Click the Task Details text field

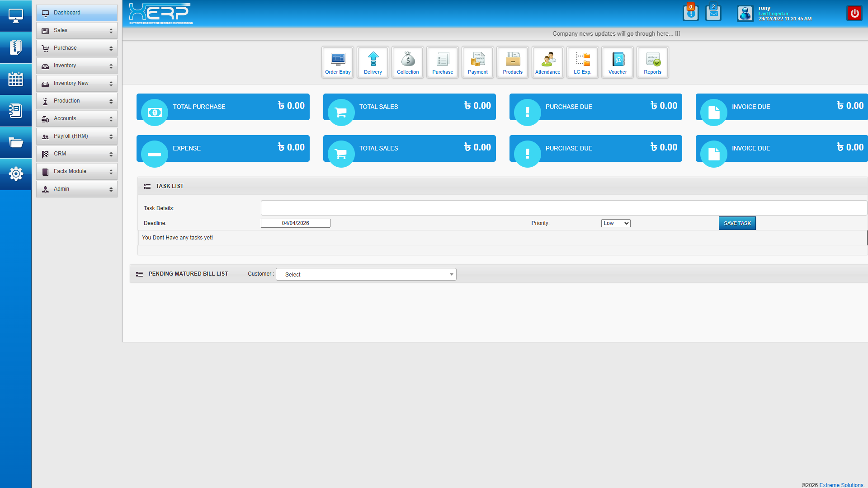point(563,208)
